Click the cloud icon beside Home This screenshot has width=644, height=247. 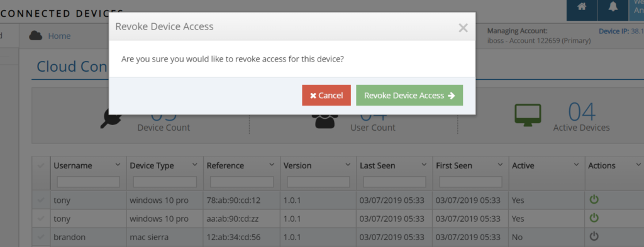pos(36,36)
